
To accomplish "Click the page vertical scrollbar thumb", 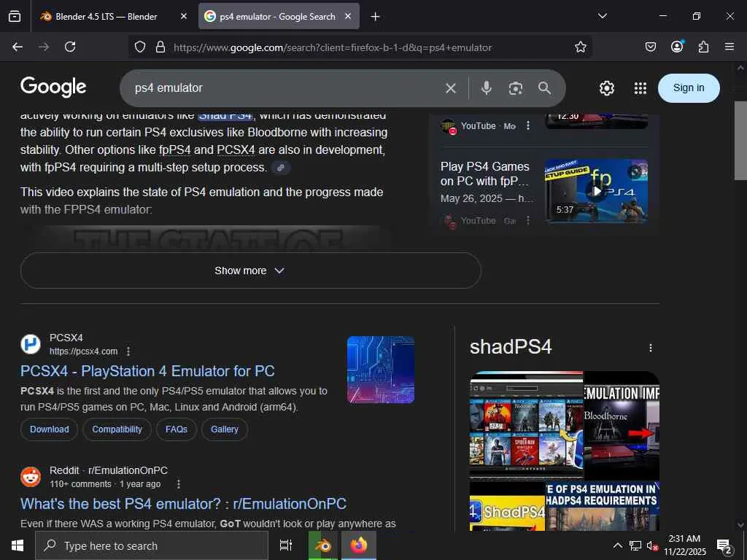I will (741, 141).
